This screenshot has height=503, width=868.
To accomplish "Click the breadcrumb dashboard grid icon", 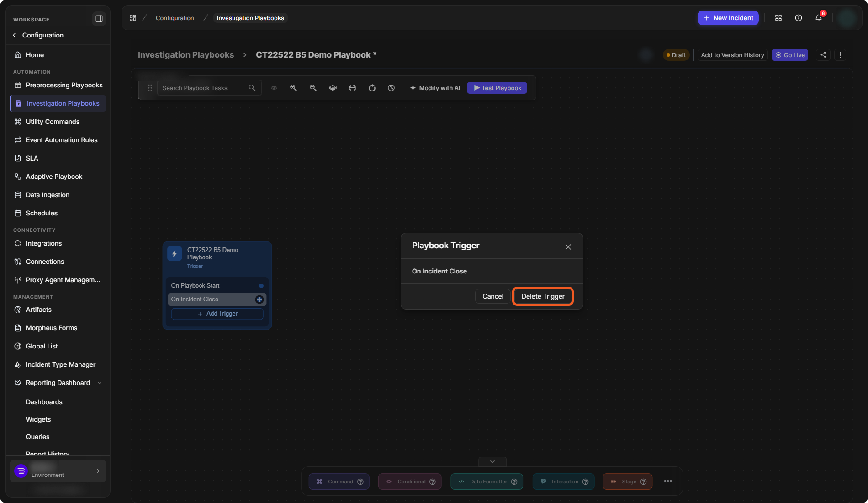I will (x=133, y=18).
